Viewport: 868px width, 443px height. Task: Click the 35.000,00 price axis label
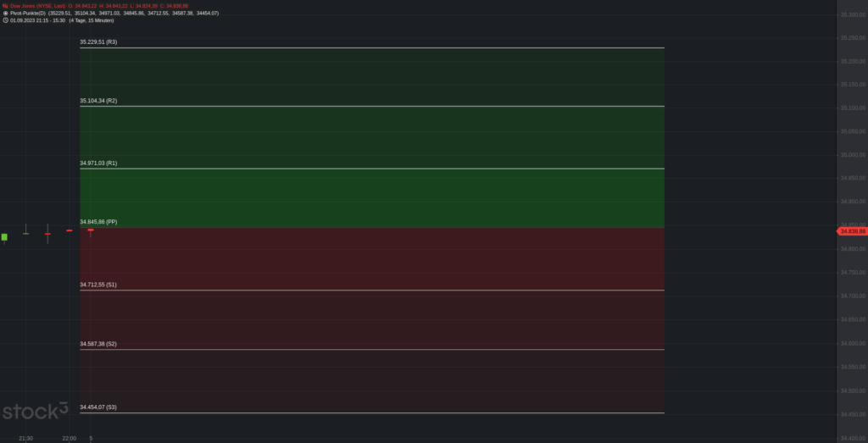tap(851, 155)
